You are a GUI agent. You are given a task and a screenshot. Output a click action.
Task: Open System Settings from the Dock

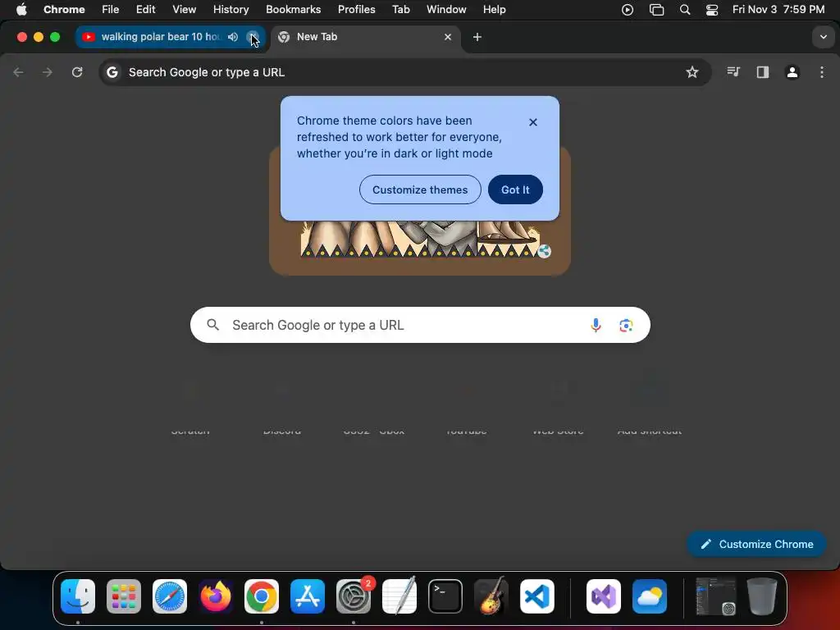[354, 596]
